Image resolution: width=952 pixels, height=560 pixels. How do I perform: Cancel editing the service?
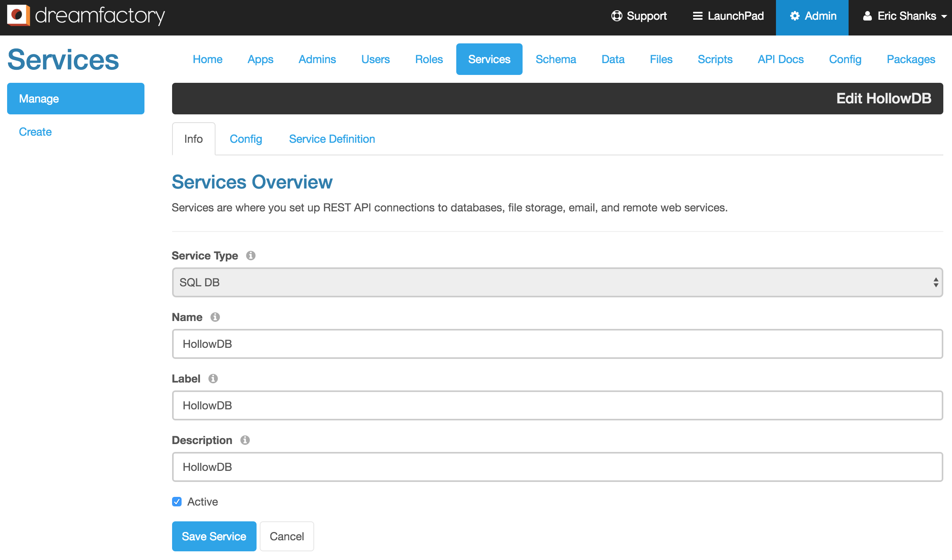click(287, 536)
